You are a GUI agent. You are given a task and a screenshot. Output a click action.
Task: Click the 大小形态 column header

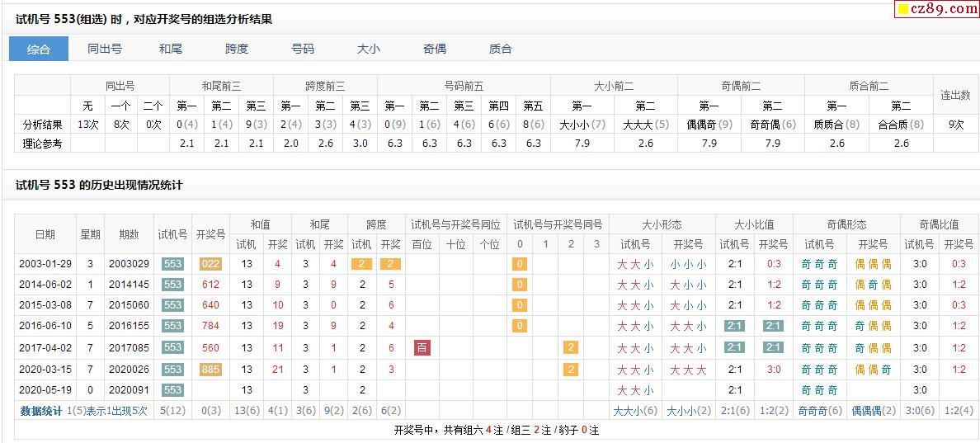tap(662, 224)
